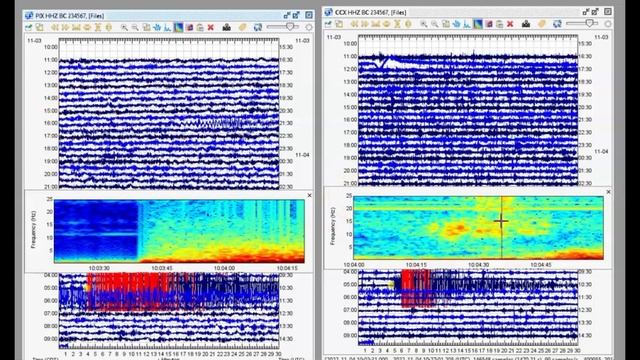Click black stamp icon in PIX toolbar
This screenshot has height=360, width=640.
227,27
